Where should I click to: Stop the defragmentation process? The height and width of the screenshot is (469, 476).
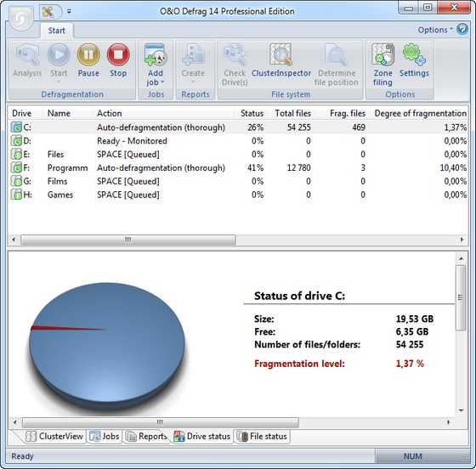[x=118, y=60]
